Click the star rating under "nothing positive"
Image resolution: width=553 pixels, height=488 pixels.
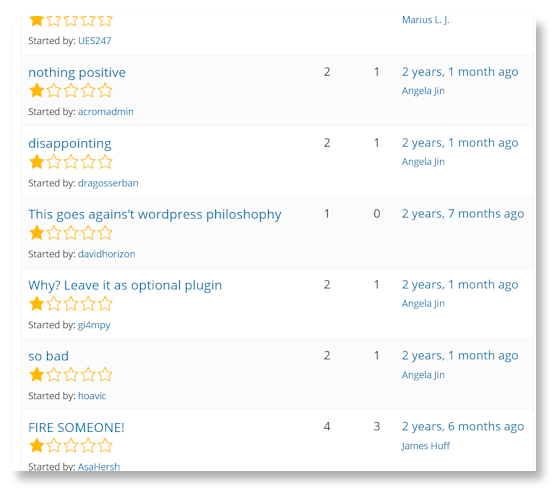point(71,91)
